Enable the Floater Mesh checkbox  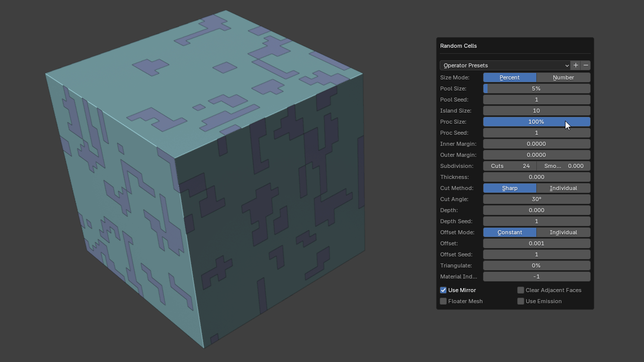point(443,301)
